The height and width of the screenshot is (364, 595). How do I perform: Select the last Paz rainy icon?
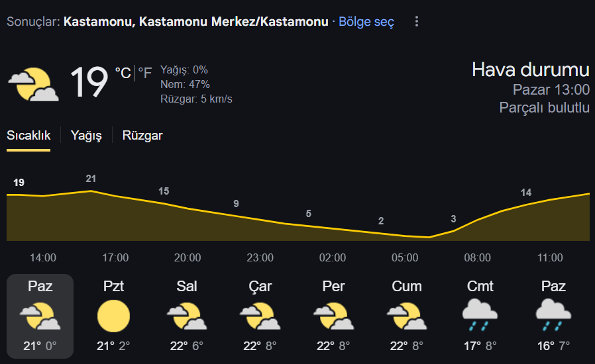click(x=553, y=315)
